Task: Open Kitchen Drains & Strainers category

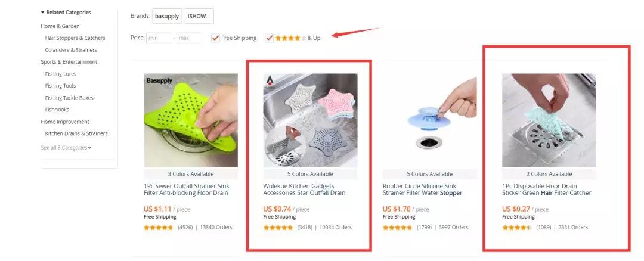Action: [76, 133]
